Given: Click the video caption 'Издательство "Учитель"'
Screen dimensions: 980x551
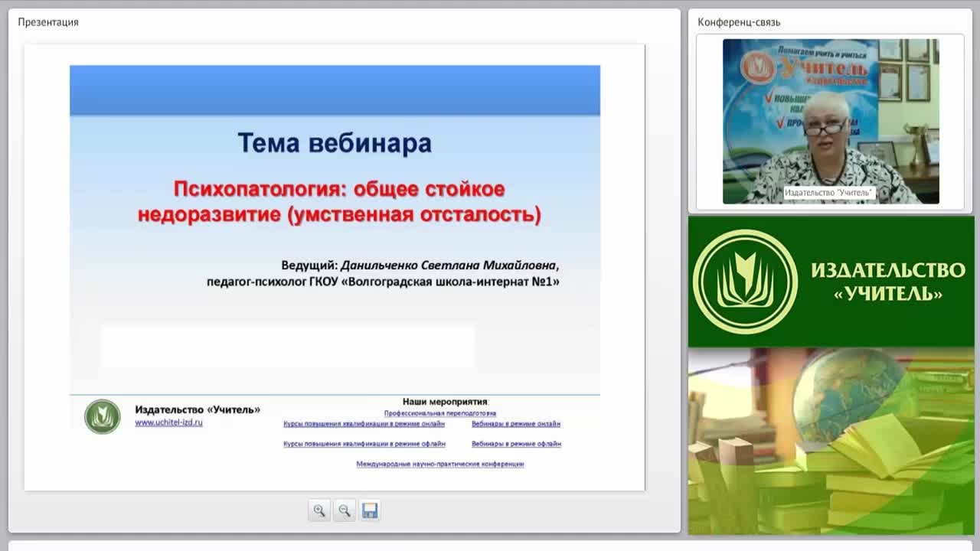Looking at the screenshot, I should click(828, 193).
